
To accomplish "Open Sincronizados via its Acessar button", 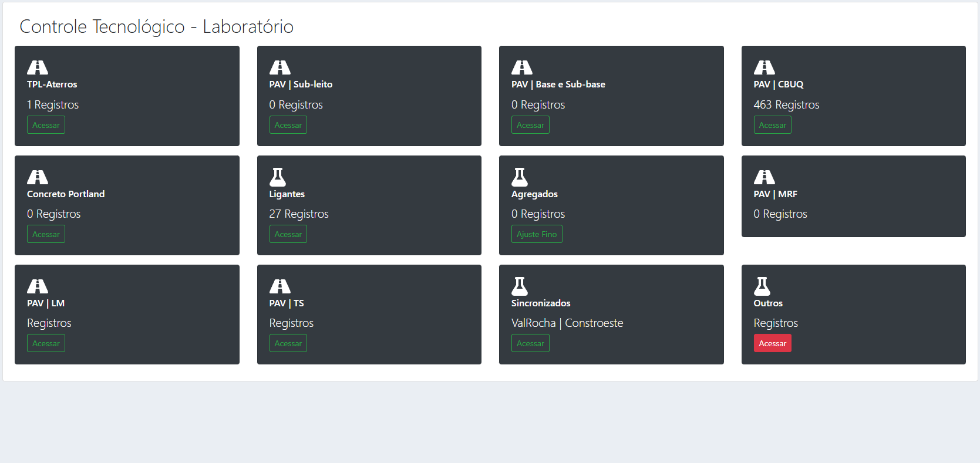I will [x=530, y=343].
